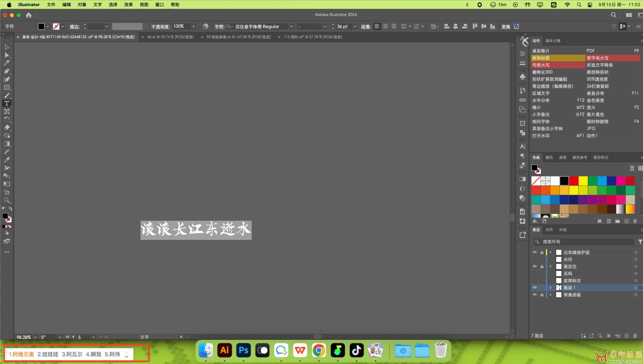Switch to the 画笔 panel tab
Screen dimensions: 643x364
(x=563, y=157)
